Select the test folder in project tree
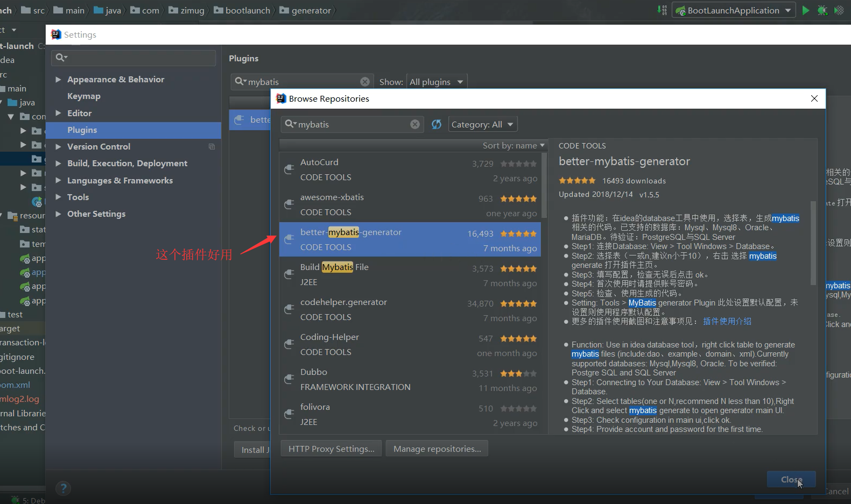The image size is (851, 504). coord(15,314)
